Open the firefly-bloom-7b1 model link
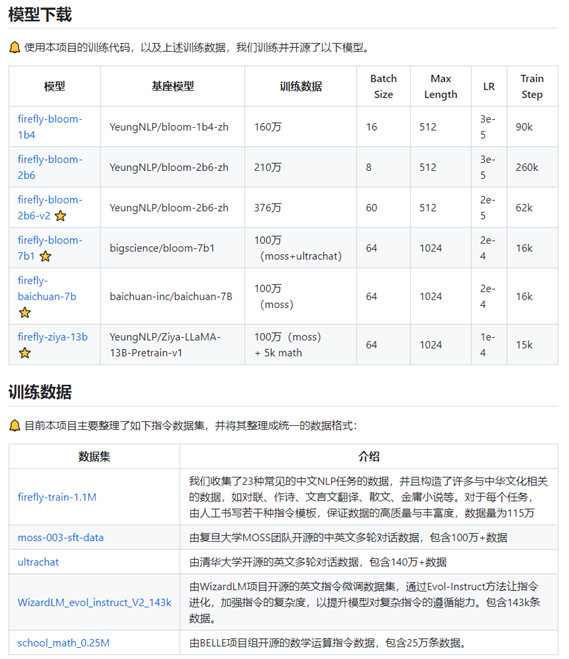 click(x=50, y=248)
